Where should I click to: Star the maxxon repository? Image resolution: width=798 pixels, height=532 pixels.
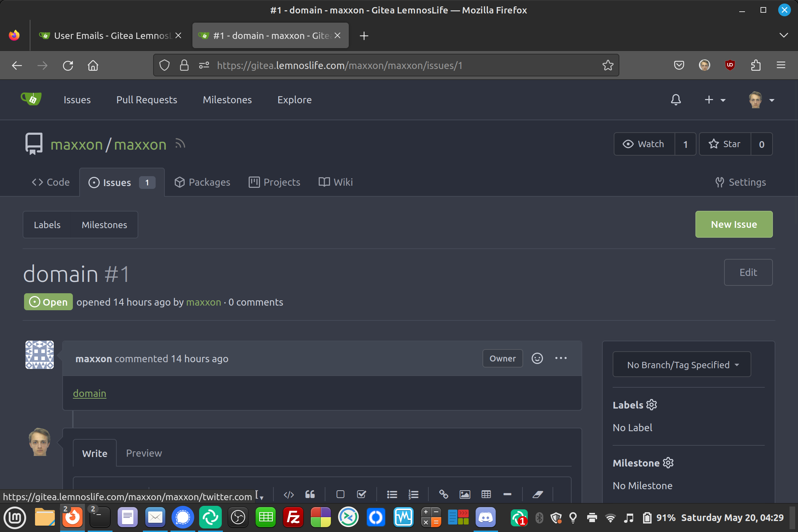click(x=725, y=144)
